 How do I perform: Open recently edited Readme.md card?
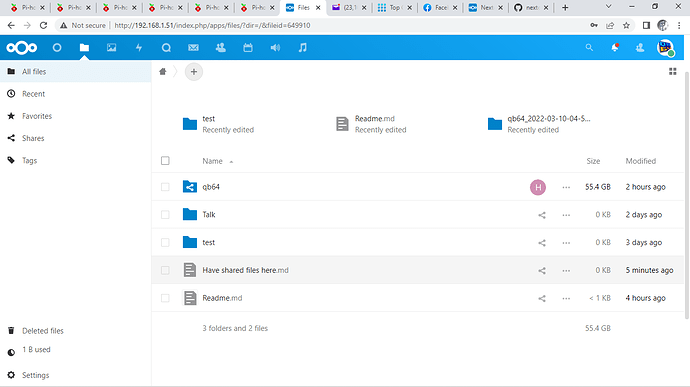coord(371,124)
